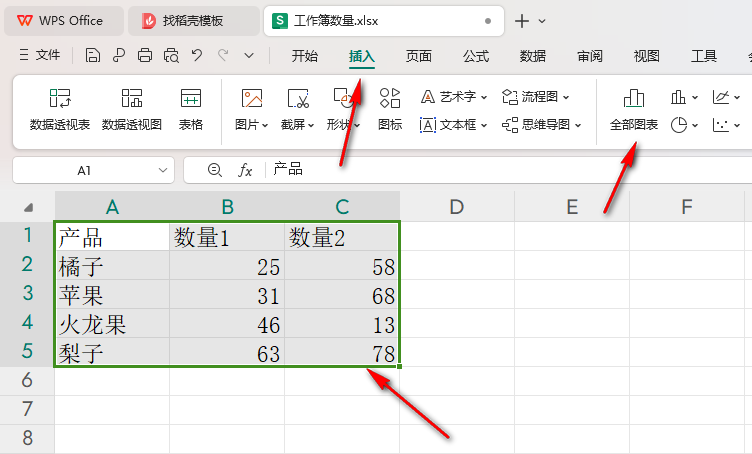The height and width of the screenshot is (454, 752).
Task: Click the undo arrow icon
Action: [x=197, y=56]
